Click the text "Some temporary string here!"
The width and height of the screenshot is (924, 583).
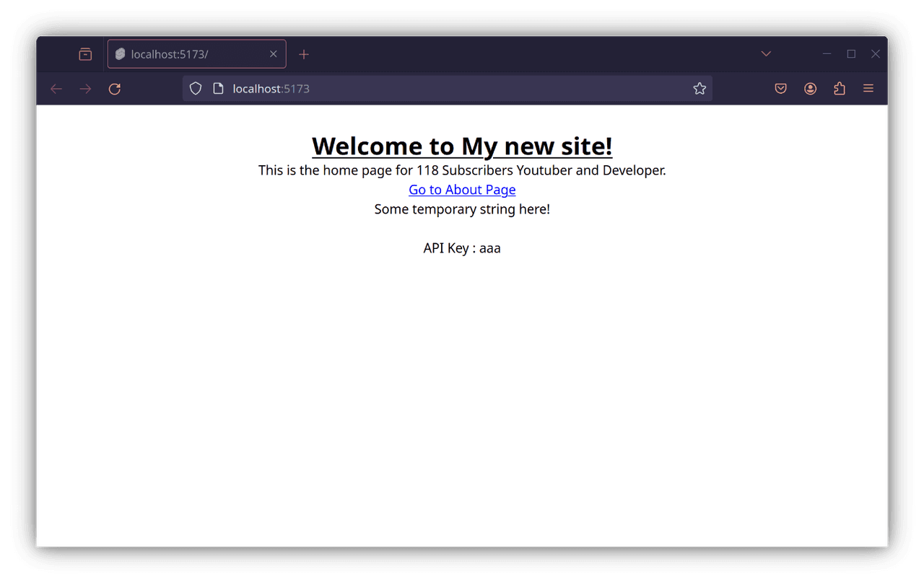(x=462, y=209)
